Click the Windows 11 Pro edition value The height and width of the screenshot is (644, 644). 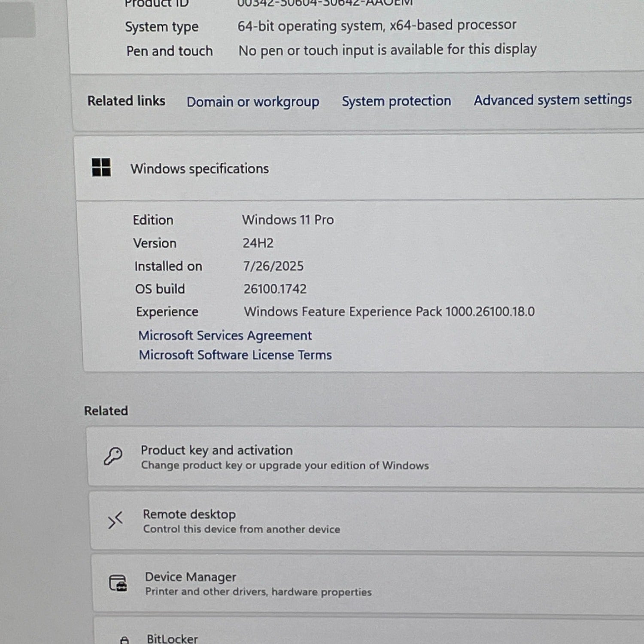click(288, 220)
